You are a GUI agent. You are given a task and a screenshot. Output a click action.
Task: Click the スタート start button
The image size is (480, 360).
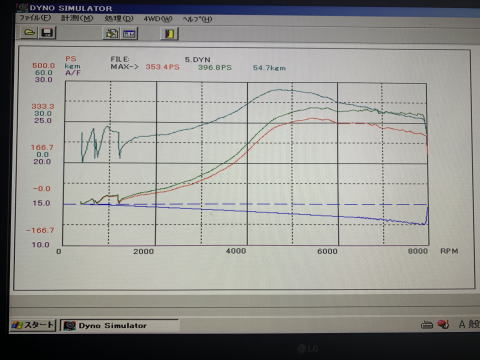point(32,325)
